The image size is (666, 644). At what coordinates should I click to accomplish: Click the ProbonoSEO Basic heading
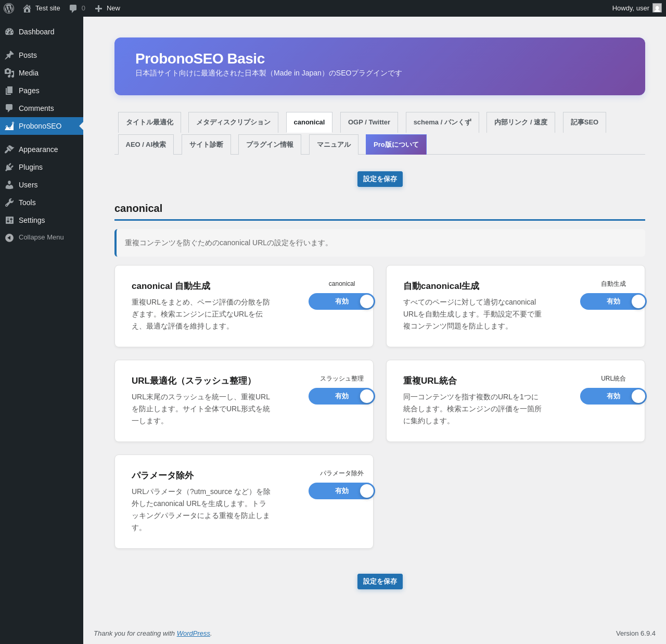pos(200,59)
